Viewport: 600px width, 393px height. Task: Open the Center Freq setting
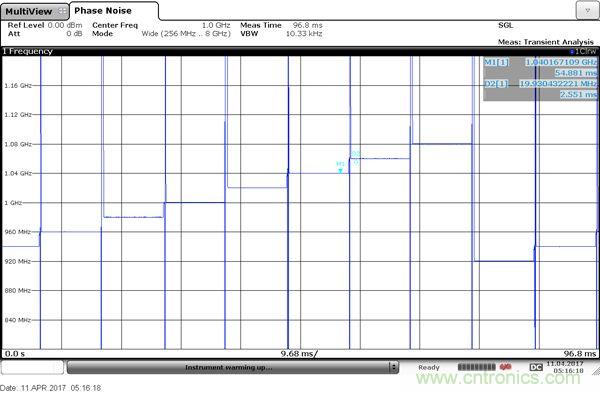tap(161, 25)
